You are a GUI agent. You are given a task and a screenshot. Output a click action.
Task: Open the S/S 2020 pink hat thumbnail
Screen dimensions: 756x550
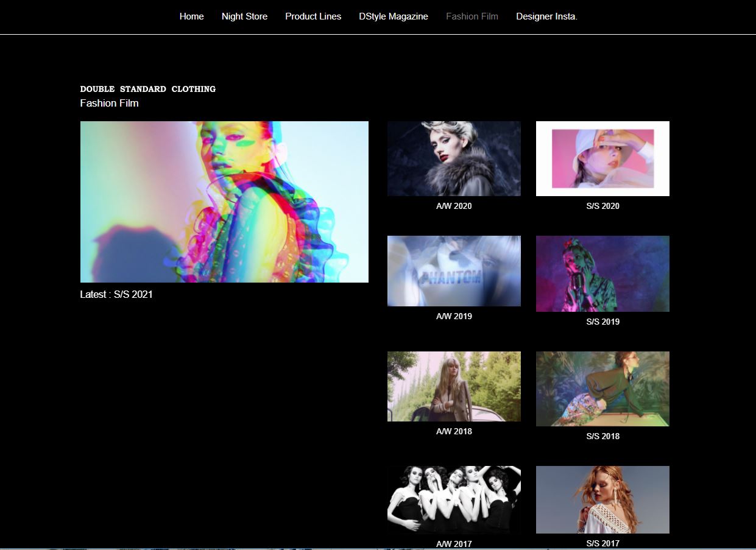(602, 158)
